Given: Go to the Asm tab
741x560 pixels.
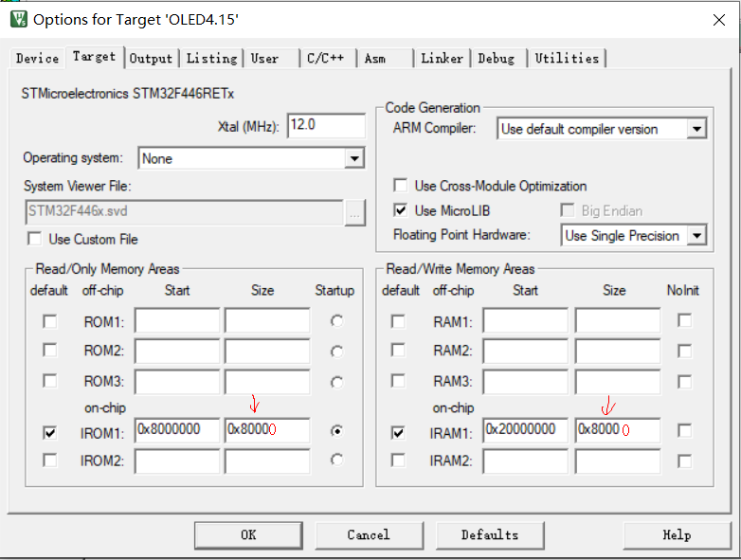Looking at the screenshot, I should (385, 59).
